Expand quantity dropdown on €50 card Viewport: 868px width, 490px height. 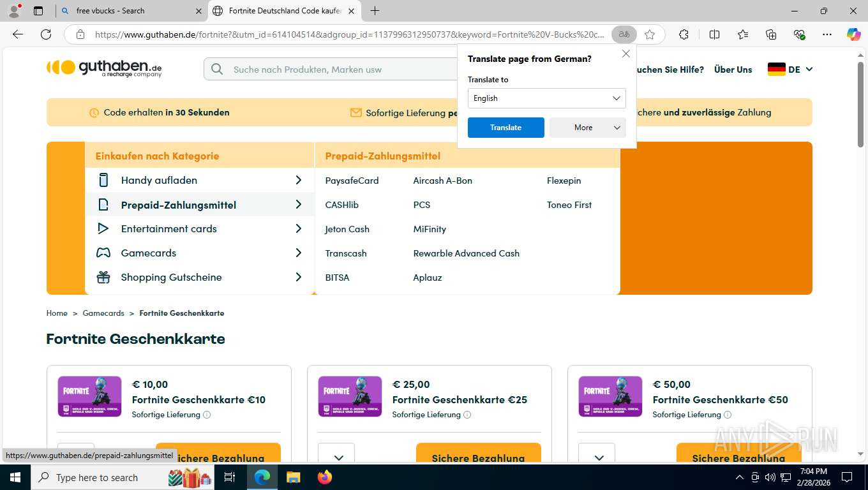point(597,454)
